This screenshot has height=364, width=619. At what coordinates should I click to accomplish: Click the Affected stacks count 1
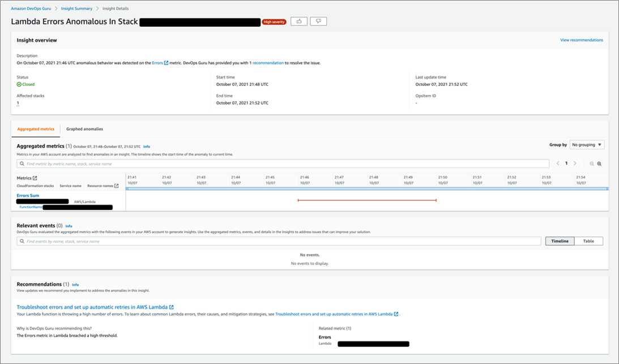pyautogui.click(x=18, y=103)
